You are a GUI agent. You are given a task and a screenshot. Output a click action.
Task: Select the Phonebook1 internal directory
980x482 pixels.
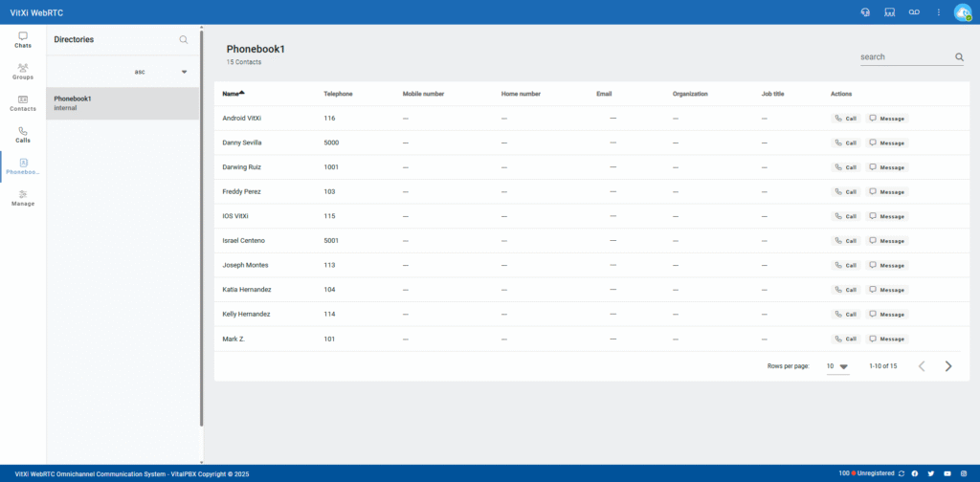[x=122, y=103]
